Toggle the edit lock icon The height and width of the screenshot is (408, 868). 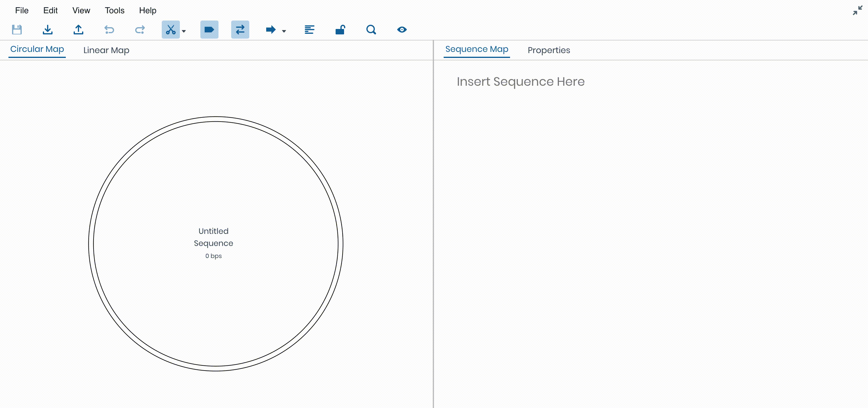340,30
